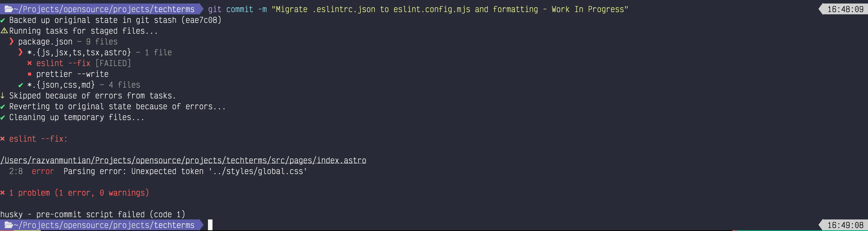Click the down arrow beside "Skipped because of errors"

point(3,96)
